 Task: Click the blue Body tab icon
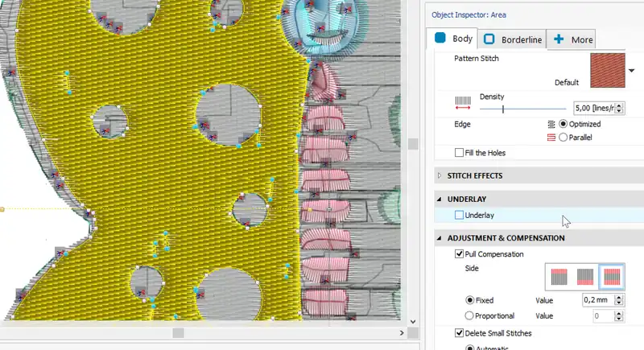click(x=440, y=38)
